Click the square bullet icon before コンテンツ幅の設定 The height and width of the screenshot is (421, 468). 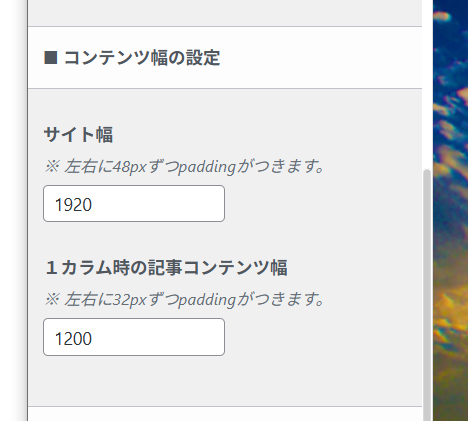pos(51,58)
